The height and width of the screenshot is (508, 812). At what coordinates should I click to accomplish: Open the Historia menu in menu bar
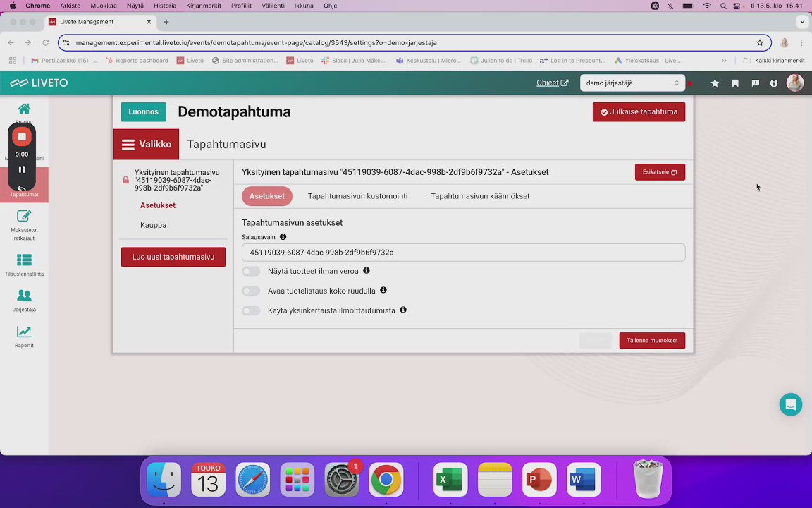(165, 6)
